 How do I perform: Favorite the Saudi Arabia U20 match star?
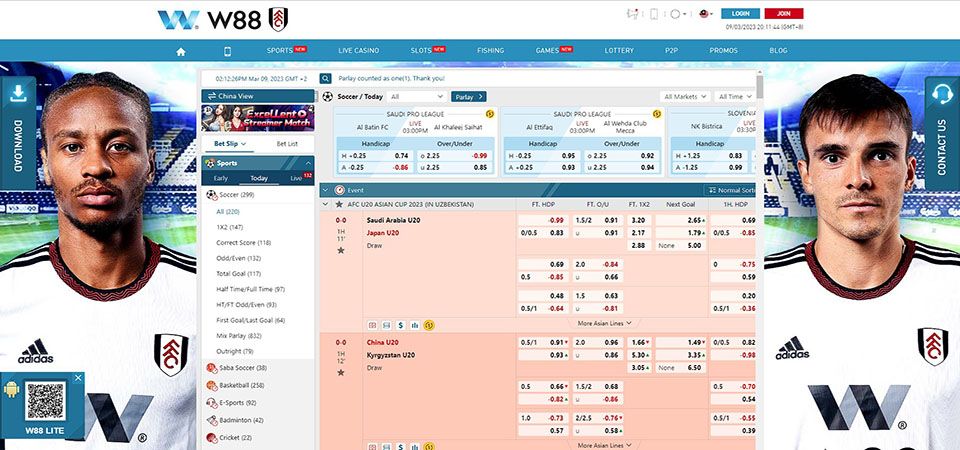click(x=340, y=250)
